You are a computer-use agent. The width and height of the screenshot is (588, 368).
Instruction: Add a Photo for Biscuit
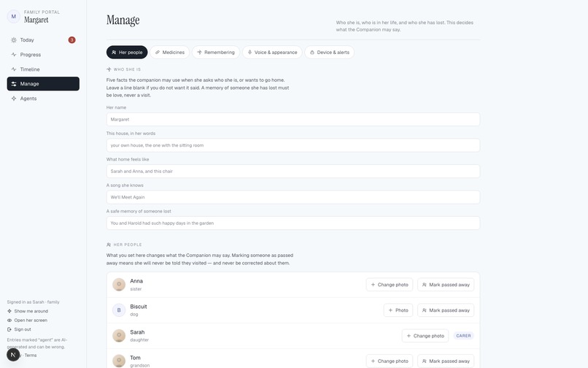pos(398,310)
